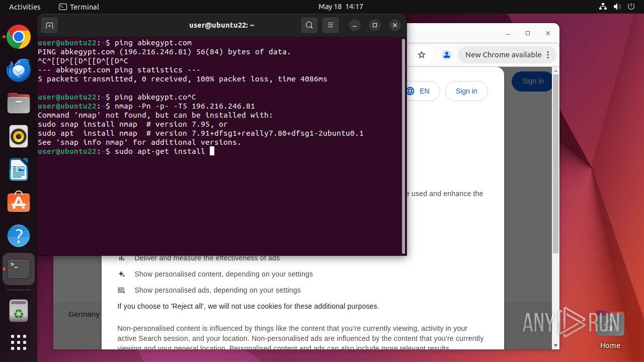Viewport: 644px width, 362px height.
Task: Open the Home folder desktop icon
Action: [610, 330]
